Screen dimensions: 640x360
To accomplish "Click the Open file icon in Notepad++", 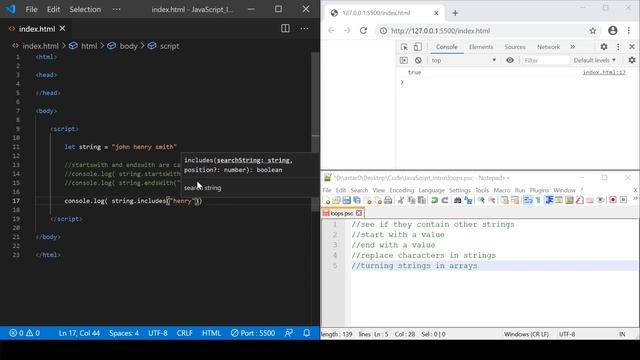I will [336, 200].
